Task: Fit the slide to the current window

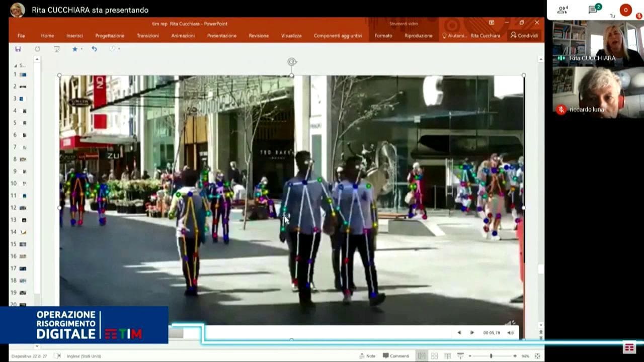Action: point(537,356)
